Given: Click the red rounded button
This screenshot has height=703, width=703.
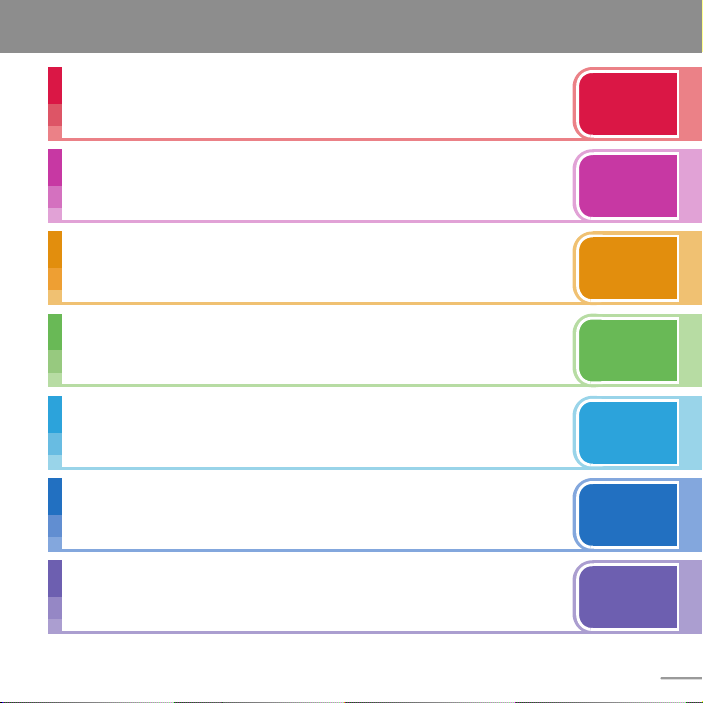Looking at the screenshot, I should point(628,104).
